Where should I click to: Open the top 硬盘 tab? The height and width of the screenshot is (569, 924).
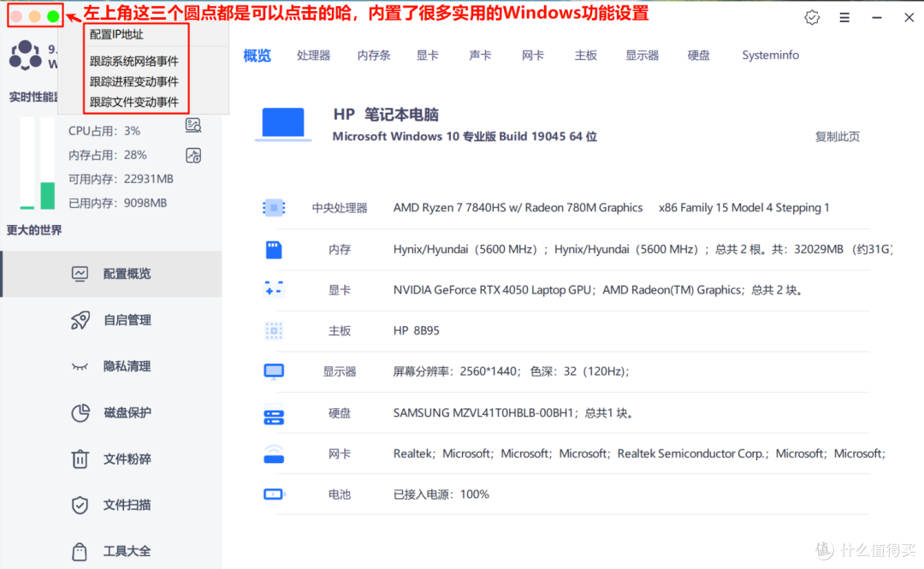point(698,56)
